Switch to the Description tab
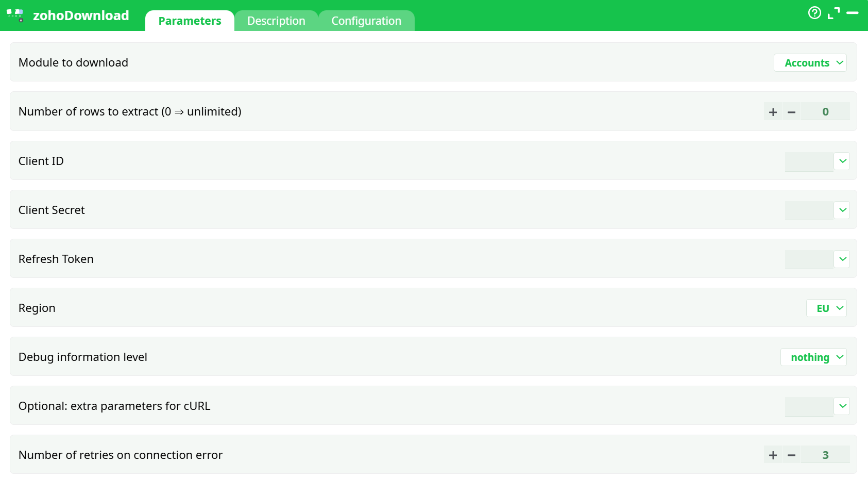 [x=276, y=21]
